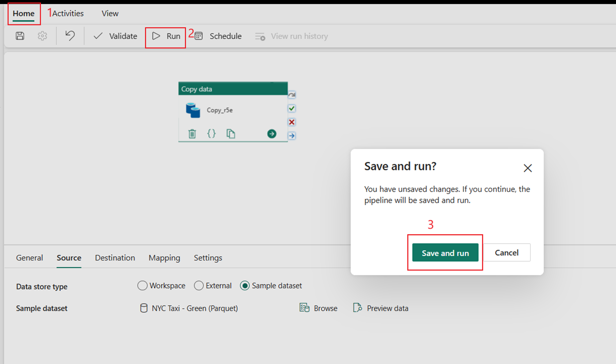Select External data store type

[x=213, y=286]
